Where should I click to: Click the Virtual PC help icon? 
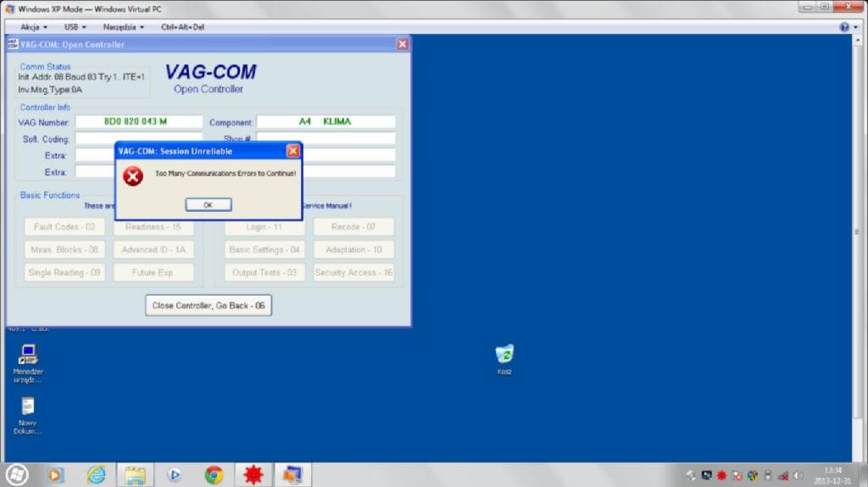(x=844, y=26)
